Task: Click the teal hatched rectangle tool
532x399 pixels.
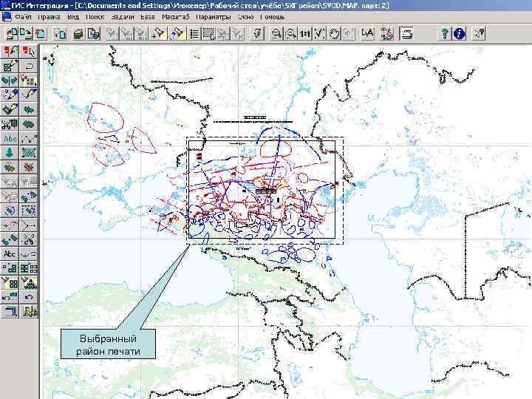Action: click(29, 153)
